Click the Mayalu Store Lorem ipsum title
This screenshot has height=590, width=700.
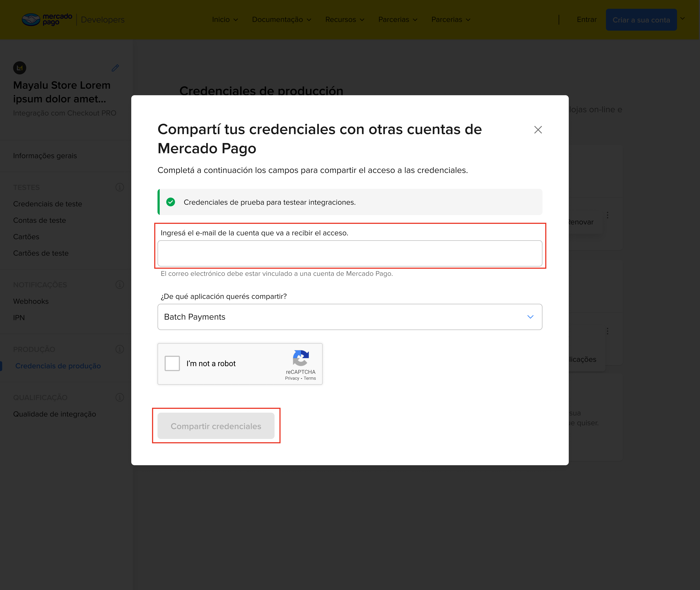point(62,92)
